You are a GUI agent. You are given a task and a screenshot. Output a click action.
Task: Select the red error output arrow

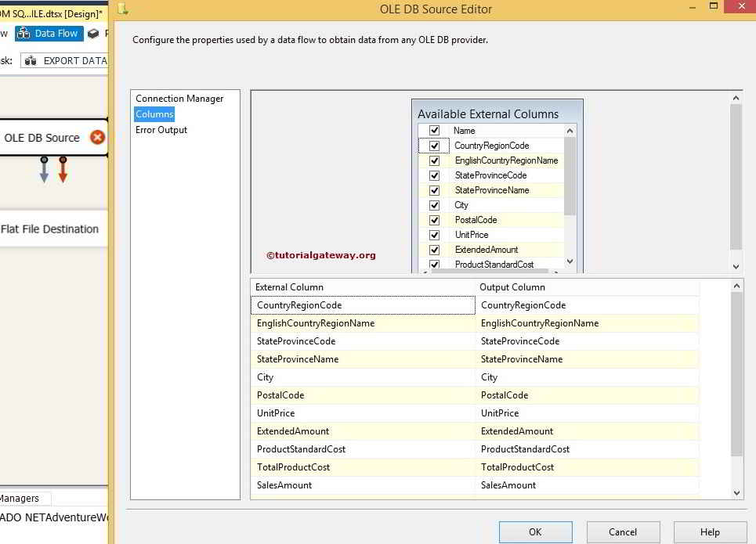(x=63, y=170)
